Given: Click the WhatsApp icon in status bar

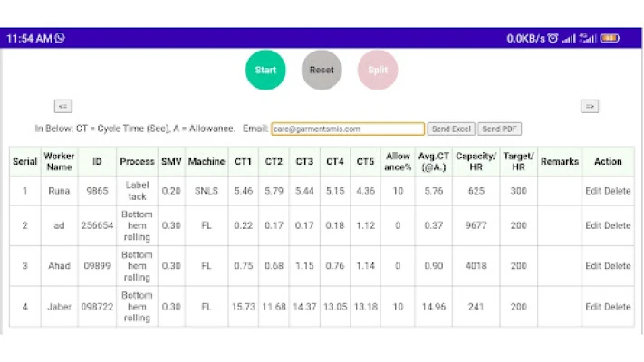Looking at the screenshot, I should [60, 38].
